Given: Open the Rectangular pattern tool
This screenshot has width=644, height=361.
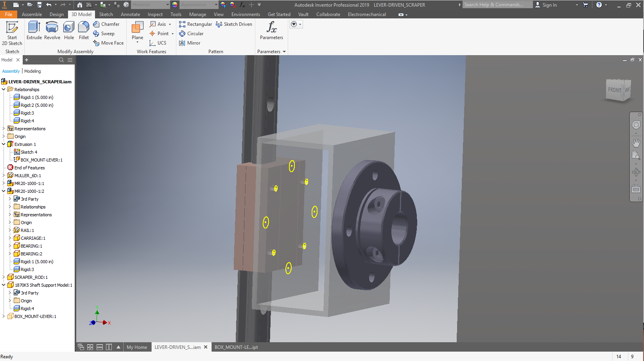Looking at the screenshot, I should [195, 24].
